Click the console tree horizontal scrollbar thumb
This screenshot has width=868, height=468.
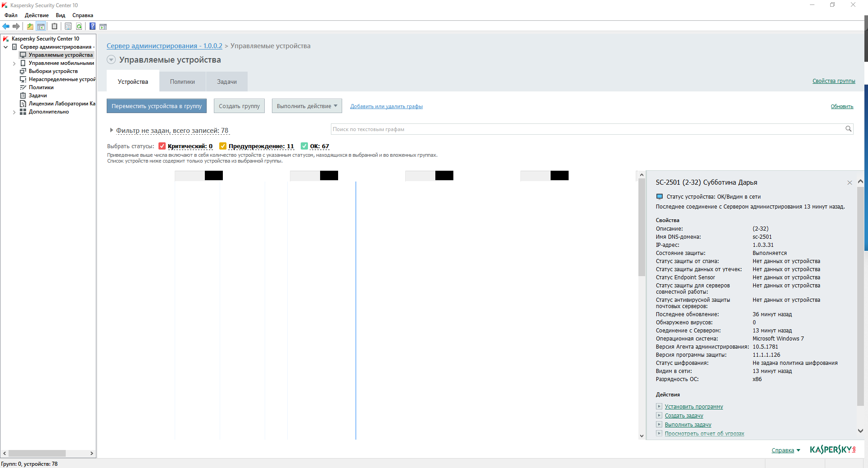click(37, 453)
